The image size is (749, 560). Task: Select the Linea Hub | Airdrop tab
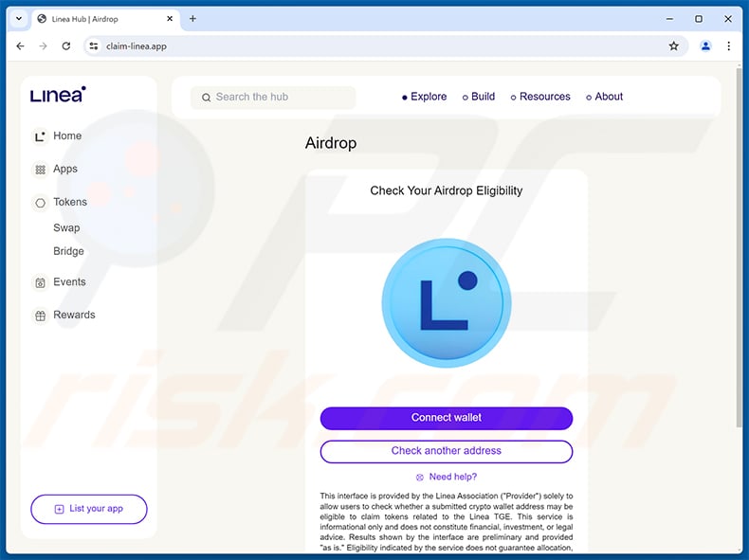(x=105, y=19)
